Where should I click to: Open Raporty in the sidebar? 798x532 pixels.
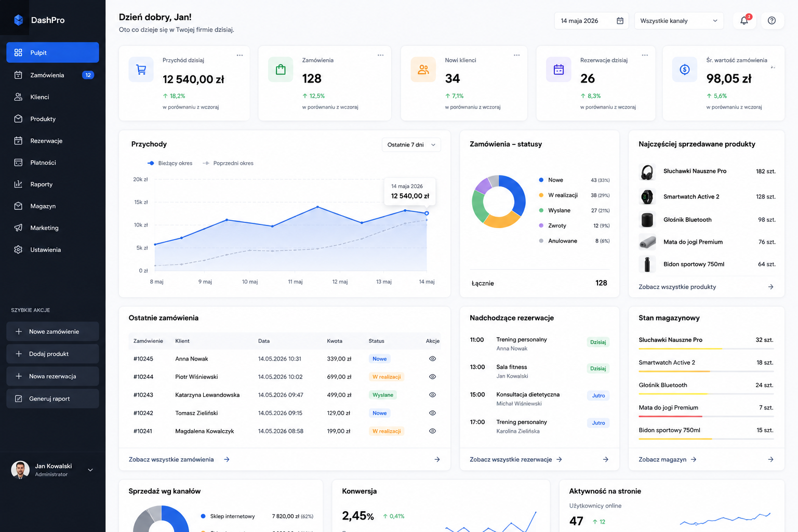click(52, 184)
